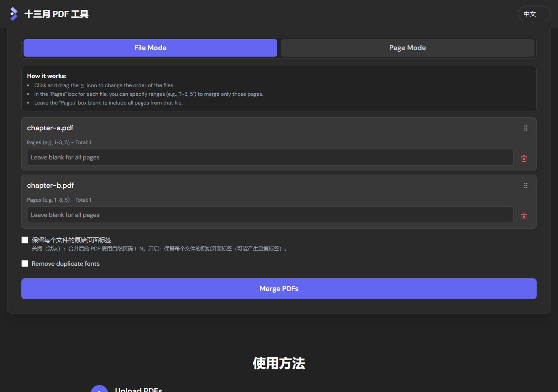The height and width of the screenshot is (392, 558).
Task: Switch to File Mode tab
Action: [150, 48]
